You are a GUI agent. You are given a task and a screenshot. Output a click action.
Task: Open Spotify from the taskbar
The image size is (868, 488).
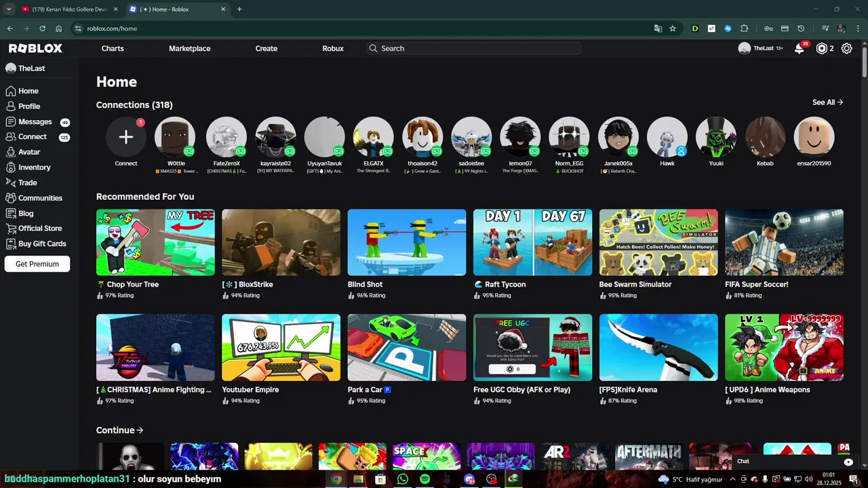[x=425, y=479]
